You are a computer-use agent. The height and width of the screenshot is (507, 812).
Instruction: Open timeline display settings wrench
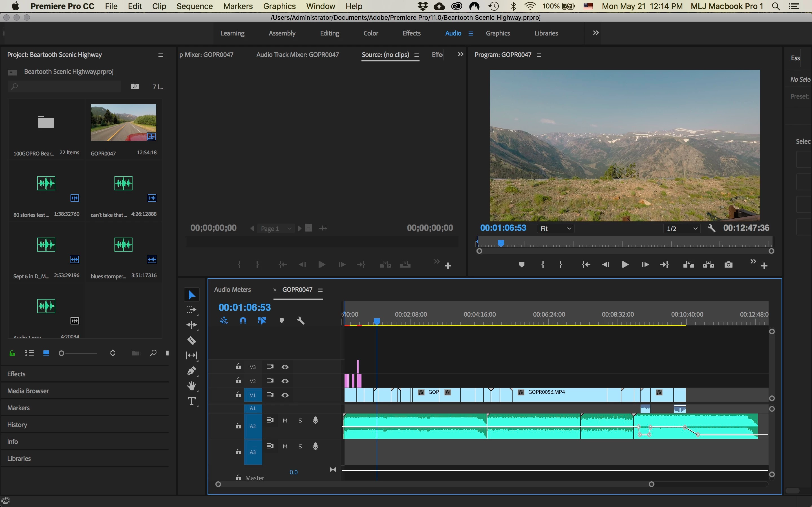coord(300,321)
